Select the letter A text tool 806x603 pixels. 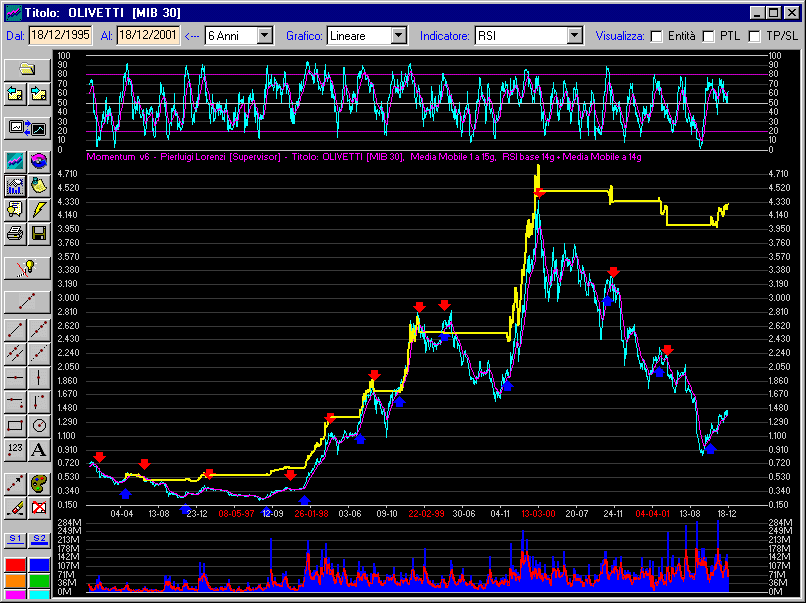tap(39, 450)
